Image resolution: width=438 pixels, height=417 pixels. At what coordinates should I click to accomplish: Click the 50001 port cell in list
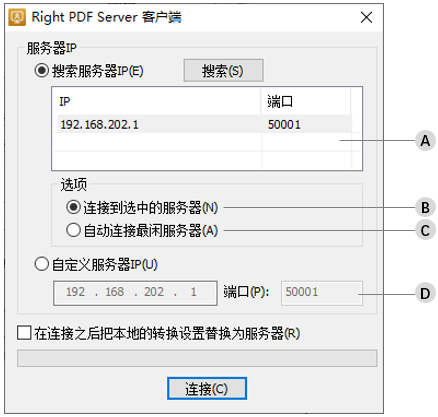(x=284, y=125)
